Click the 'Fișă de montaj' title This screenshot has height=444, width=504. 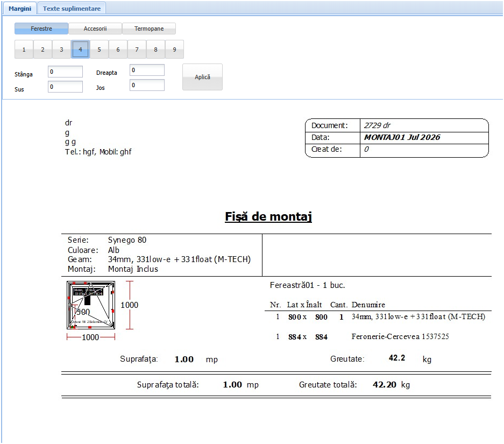268,216
